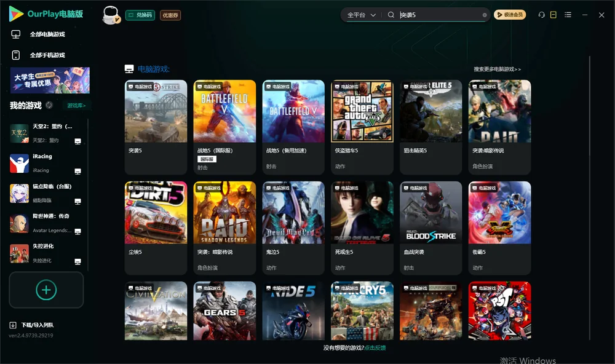The width and height of the screenshot is (615, 364).
Task: Refresh My Games with circular icon
Action: pos(49,105)
